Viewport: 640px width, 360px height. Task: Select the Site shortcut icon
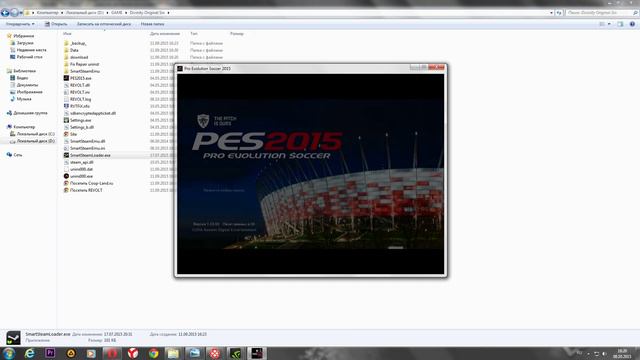66,134
